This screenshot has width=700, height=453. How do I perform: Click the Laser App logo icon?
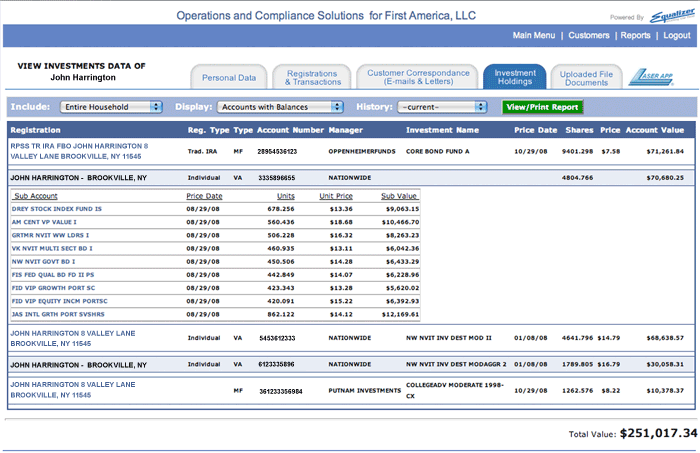(x=653, y=77)
